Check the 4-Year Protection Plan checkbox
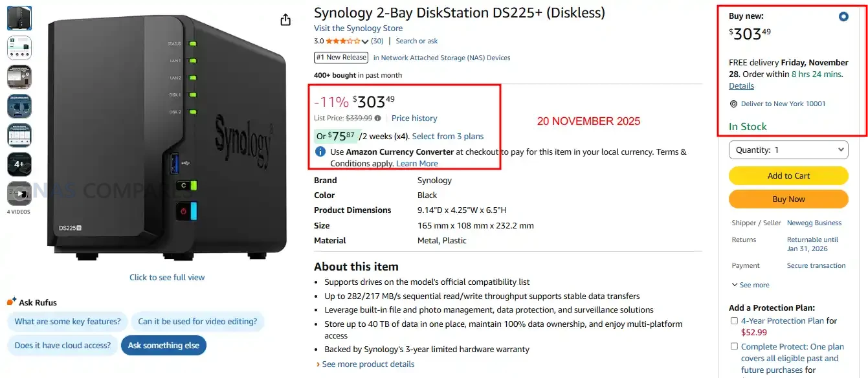This screenshot has height=378, width=868. point(734,320)
